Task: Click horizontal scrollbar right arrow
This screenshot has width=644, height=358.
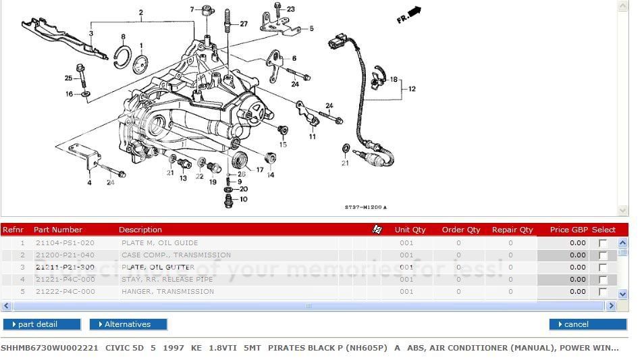Action: pos(611,306)
